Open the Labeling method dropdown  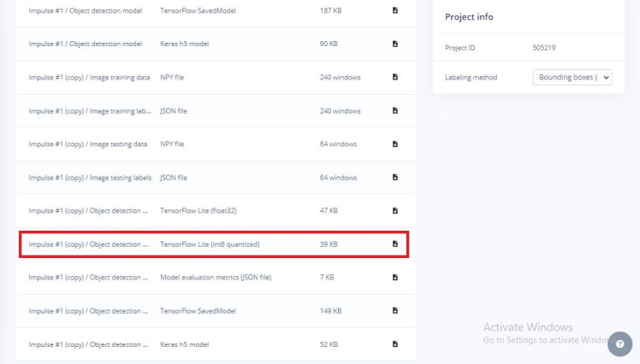pyautogui.click(x=572, y=77)
